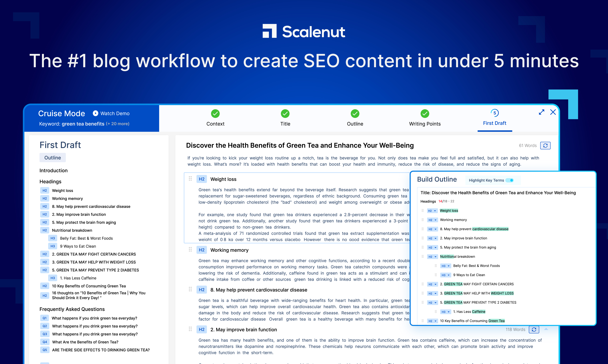
Task: Open H3 dropdown for 'Belly Fat: Best & Worst Foods'
Action: [x=445, y=266]
